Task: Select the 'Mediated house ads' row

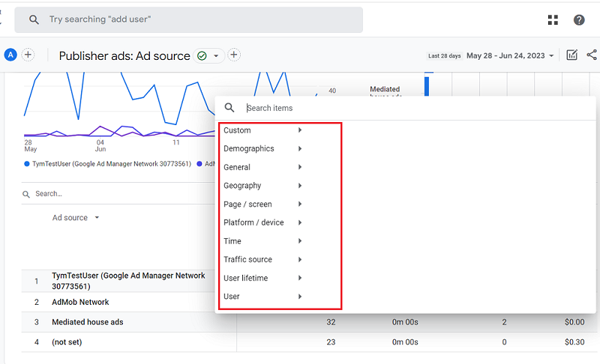Action: 308,322
